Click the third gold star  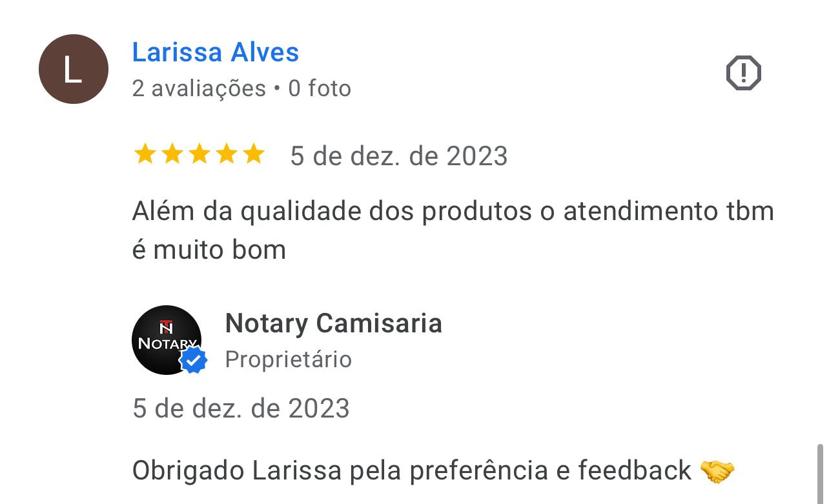click(x=199, y=155)
